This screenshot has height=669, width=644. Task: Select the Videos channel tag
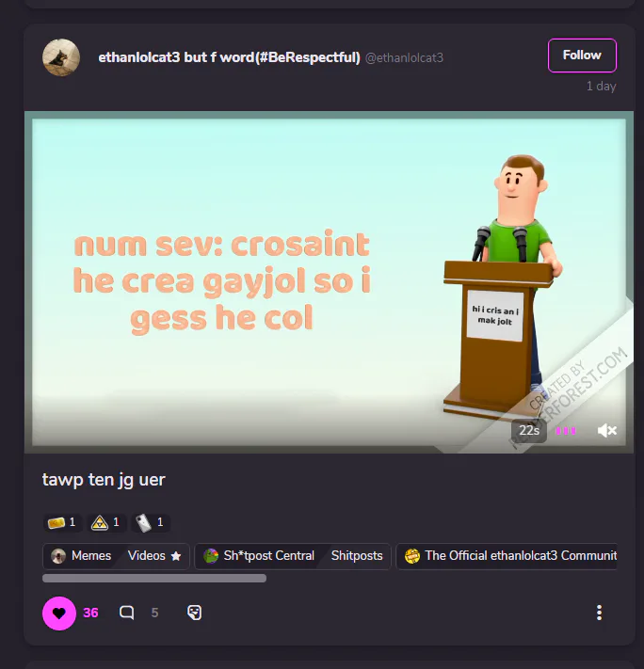(x=154, y=556)
